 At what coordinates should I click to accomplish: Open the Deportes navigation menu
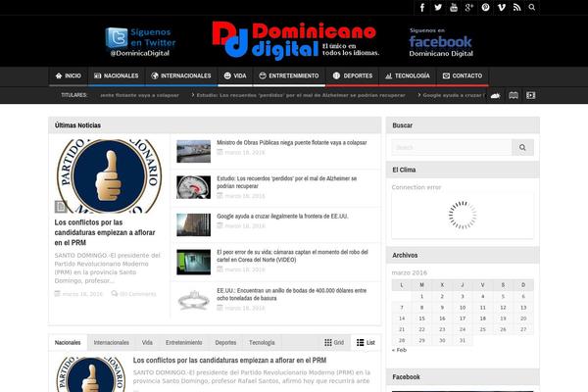[353, 76]
